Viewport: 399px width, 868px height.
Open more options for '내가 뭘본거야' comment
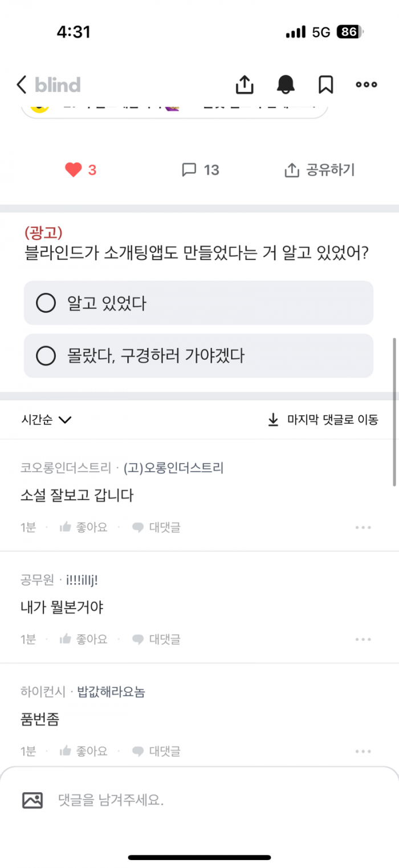363,640
